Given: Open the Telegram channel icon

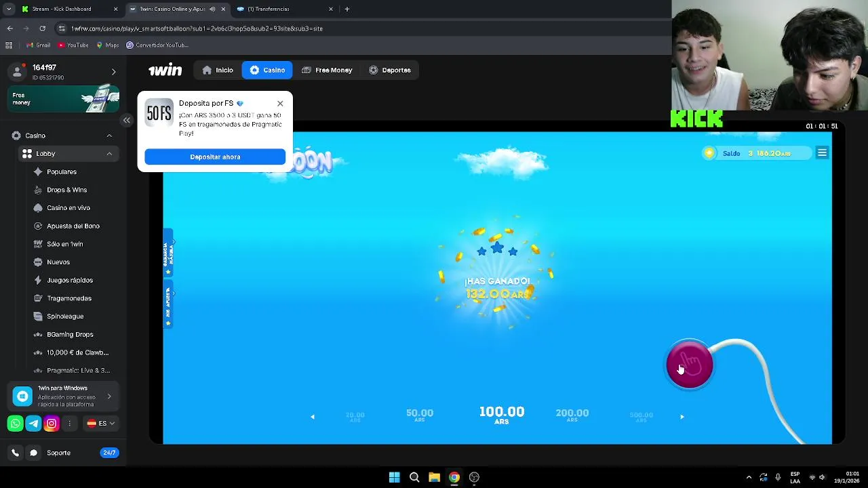Looking at the screenshot, I should click(x=33, y=424).
